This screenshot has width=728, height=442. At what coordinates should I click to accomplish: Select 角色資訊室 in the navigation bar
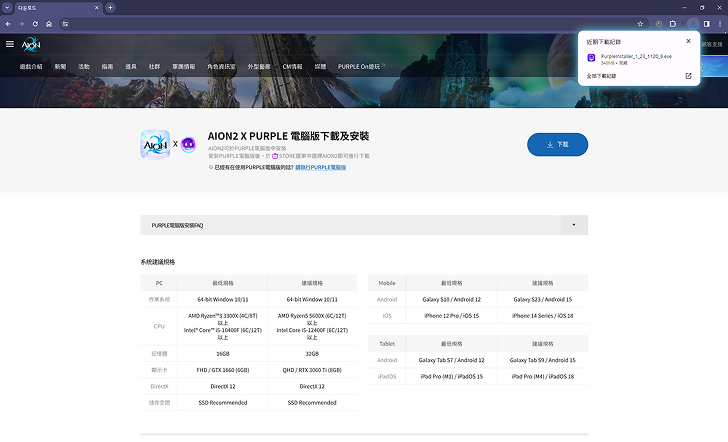click(220, 66)
